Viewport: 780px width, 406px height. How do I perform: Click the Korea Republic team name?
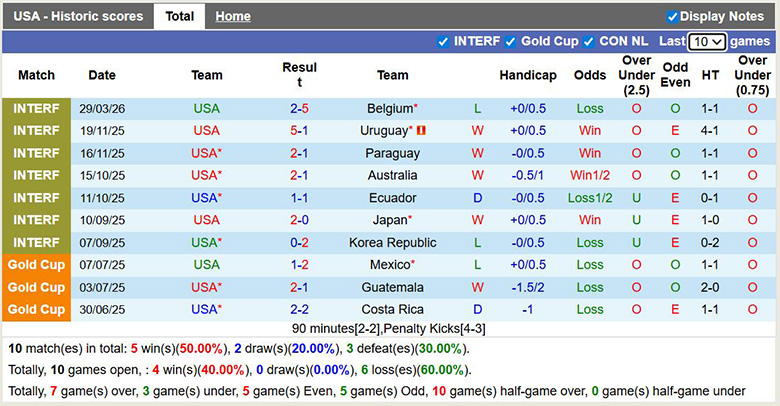392,242
